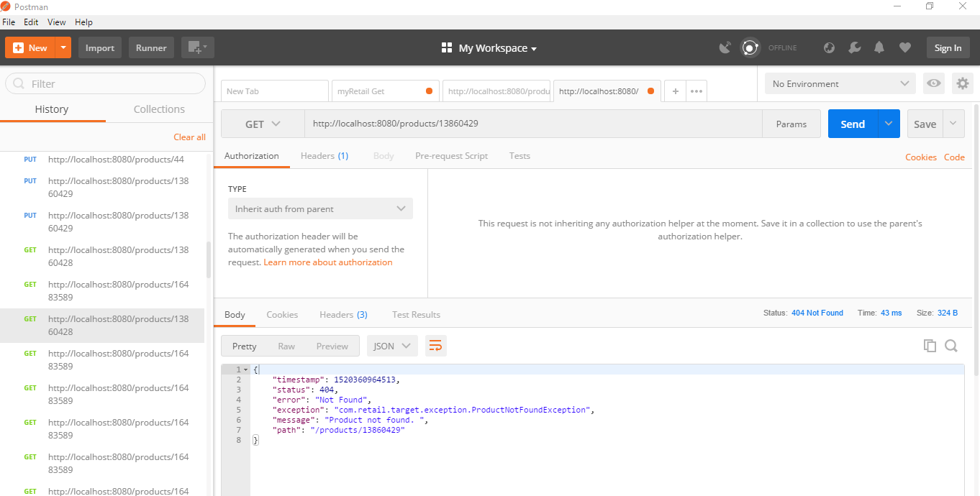The width and height of the screenshot is (980, 496).
Task: Open the Test Results tab
Action: tap(416, 314)
